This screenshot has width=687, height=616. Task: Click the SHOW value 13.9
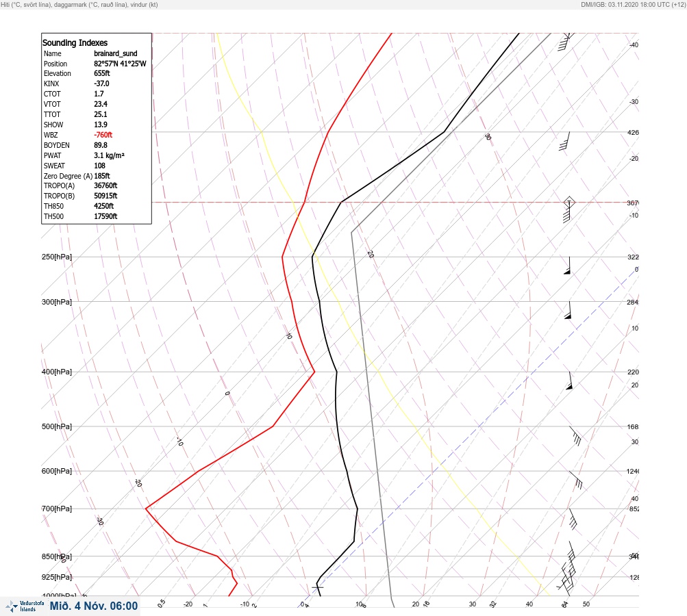coord(101,125)
